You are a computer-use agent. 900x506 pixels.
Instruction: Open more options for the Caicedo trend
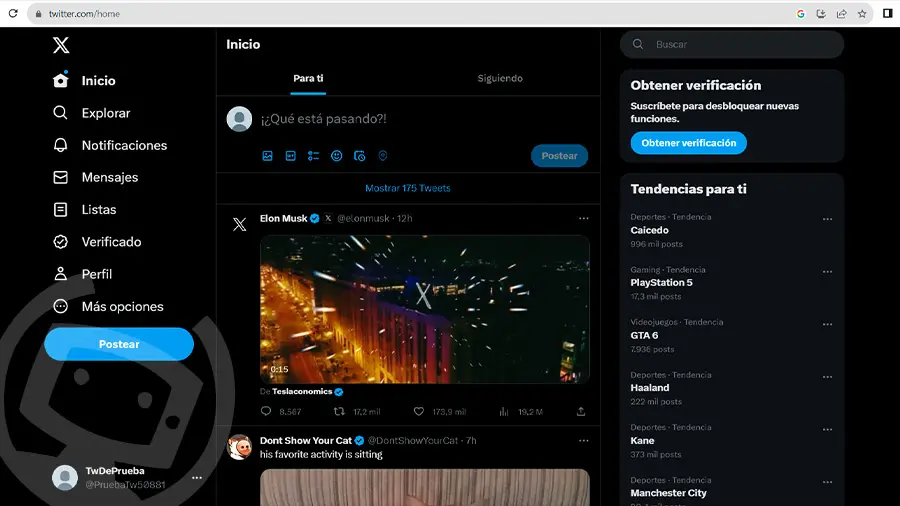[827, 219]
